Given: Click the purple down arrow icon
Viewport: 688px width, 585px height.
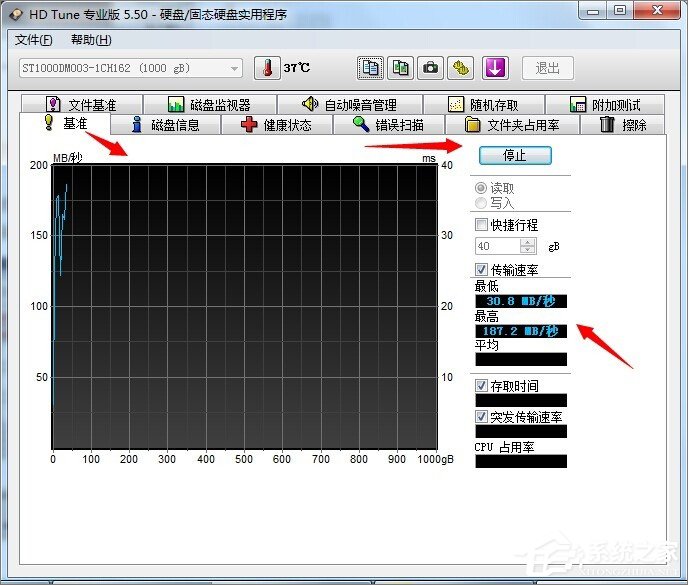Looking at the screenshot, I should pos(495,68).
